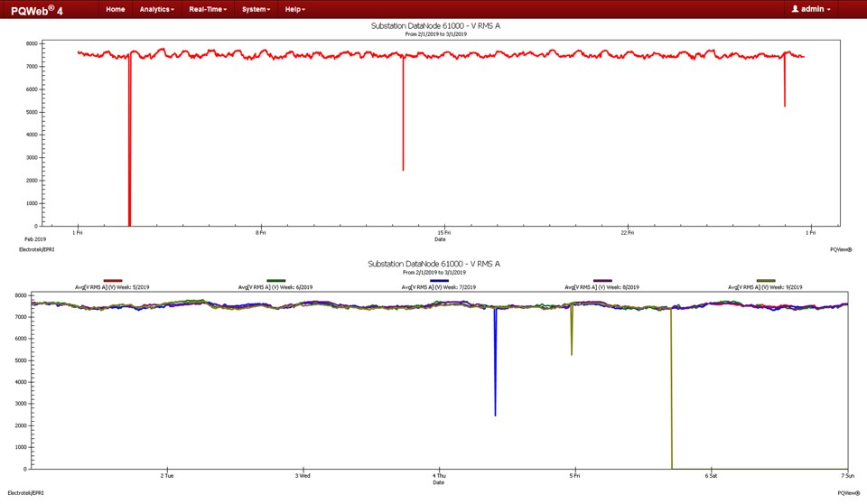Click the 2 Tue tick label on bottom chart
Screen dimensions: 867x504
point(167,476)
